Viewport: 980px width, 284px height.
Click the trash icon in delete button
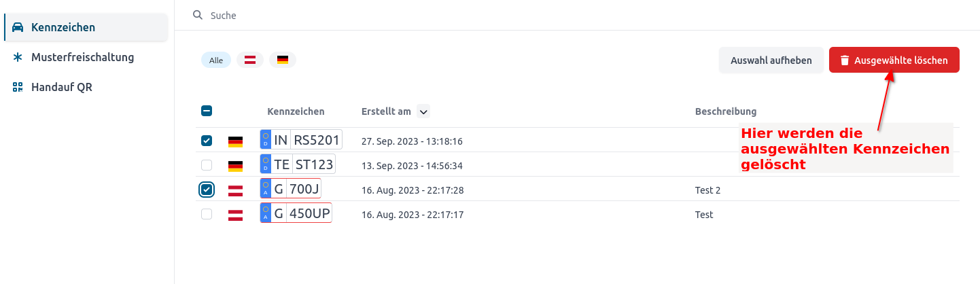coord(845,60)
